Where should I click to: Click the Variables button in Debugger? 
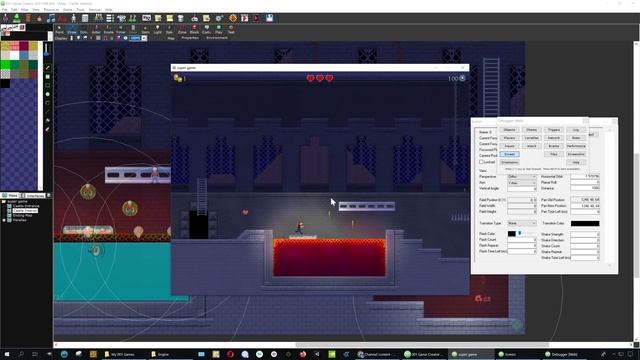[x=532, y=138]
